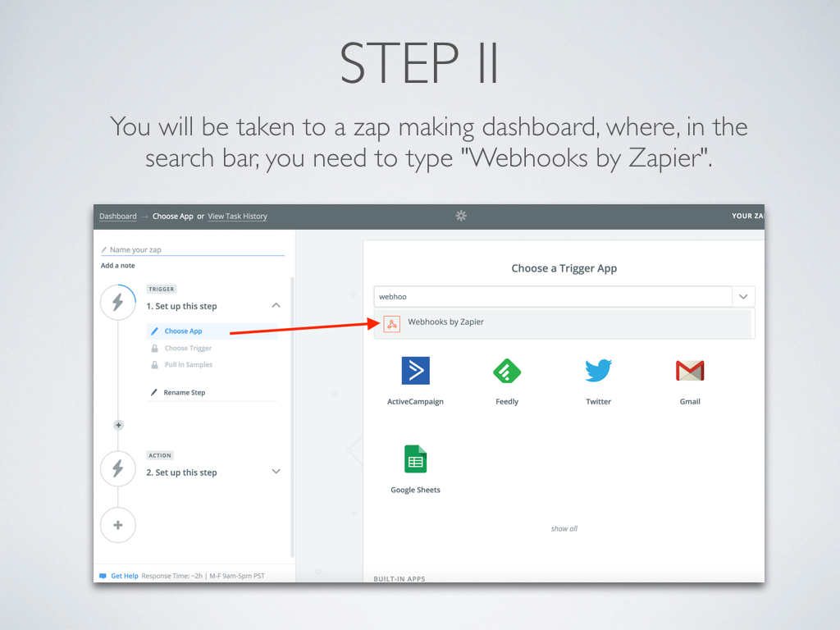840x630 pixels.
Task: Insert a step with the small plus between steps
Action: point(118,425)
